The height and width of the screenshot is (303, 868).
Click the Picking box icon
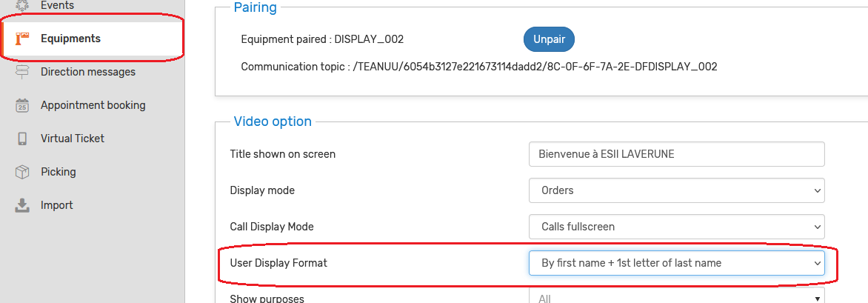click(x=22, y=172)
